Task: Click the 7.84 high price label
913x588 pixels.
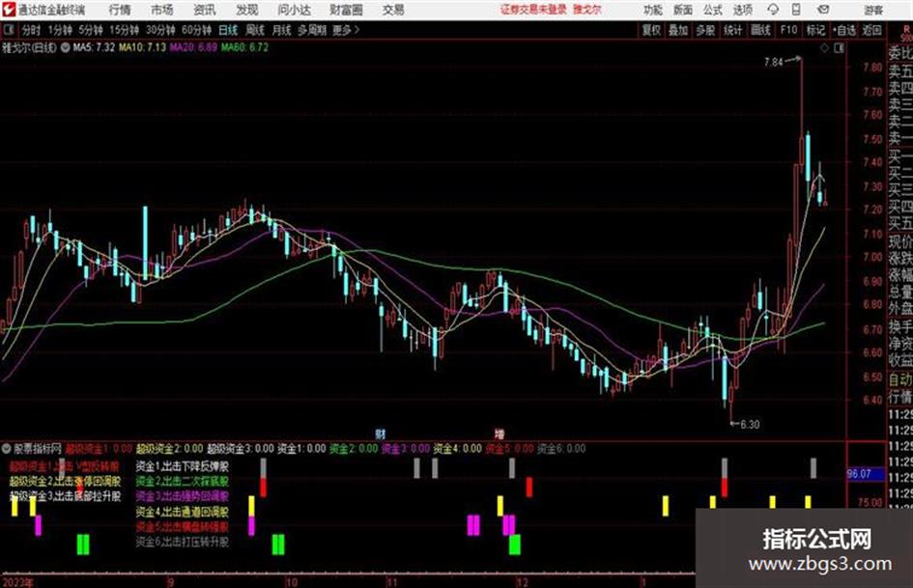Action: (x=773, y=62)
